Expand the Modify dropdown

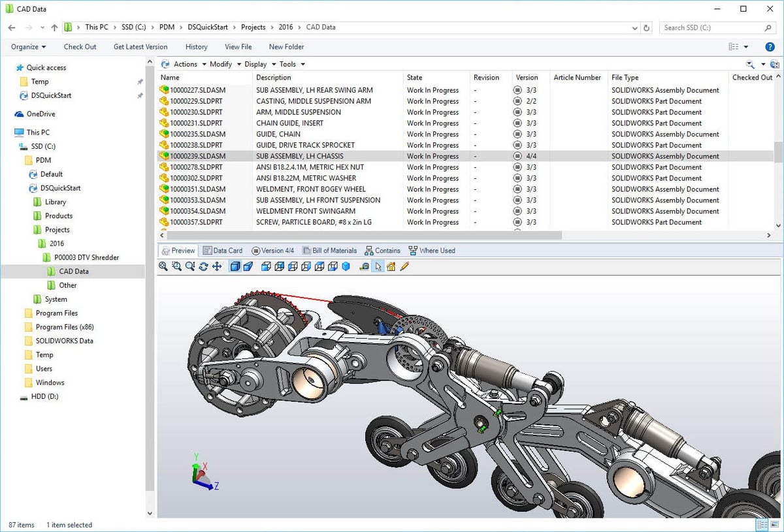point(221,63)
